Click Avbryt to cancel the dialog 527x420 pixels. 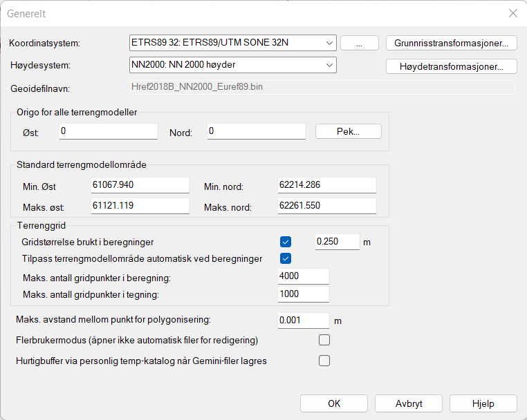pos(408,403)
